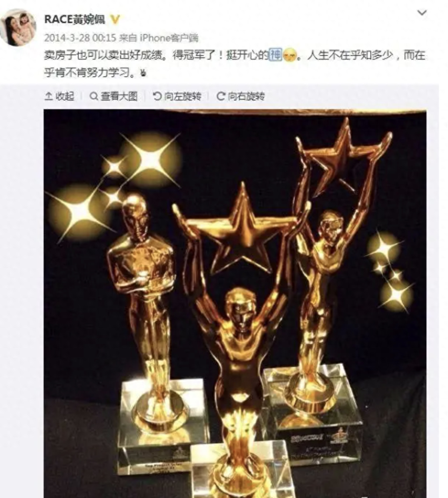The image size is (448, 498).
Task: Click the counter-clockwise rotate arrow icon
Action: 157,96
